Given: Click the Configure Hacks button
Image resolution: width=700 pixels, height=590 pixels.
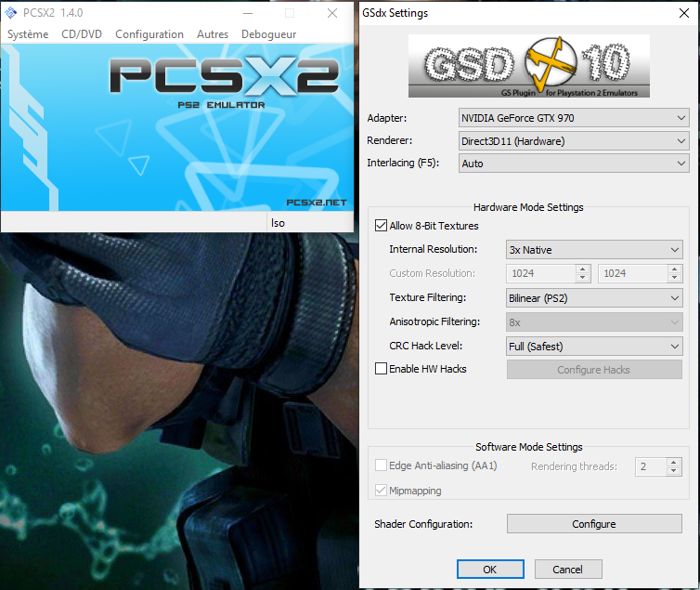Looking at the screenshot, I should click(594, 370).
